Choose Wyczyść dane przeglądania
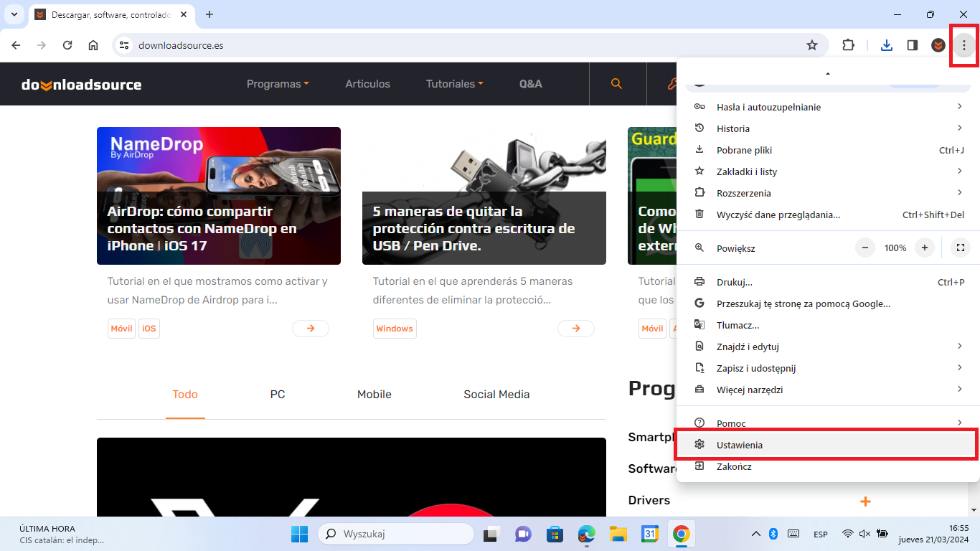The width and height of the screenshot is (980, 551). click(828, 215)
